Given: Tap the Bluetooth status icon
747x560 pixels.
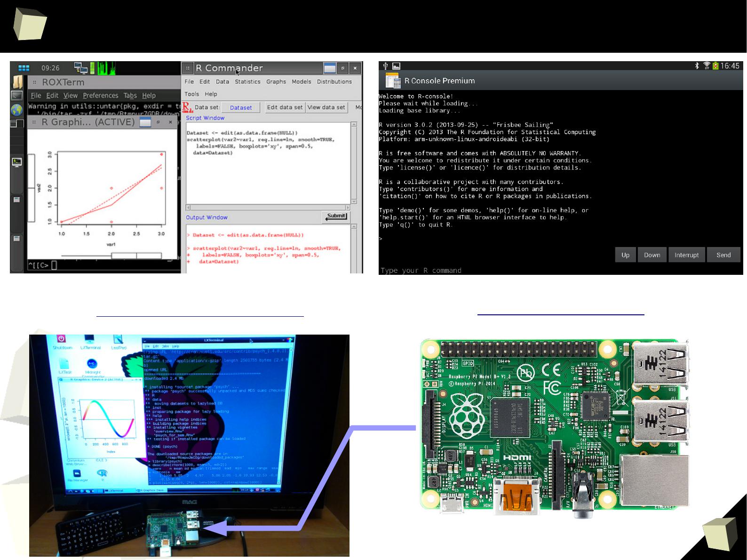Looking at the screenshot, I should click(698, 66).
